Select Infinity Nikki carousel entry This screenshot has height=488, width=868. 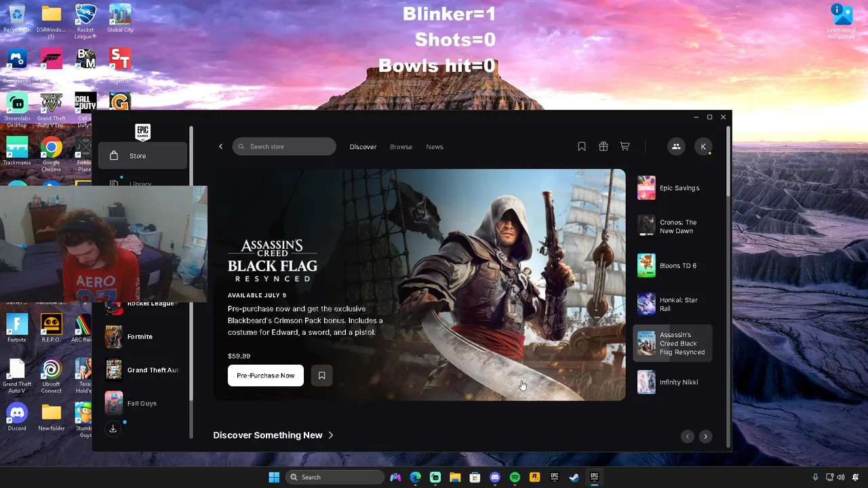coord(673,382)
